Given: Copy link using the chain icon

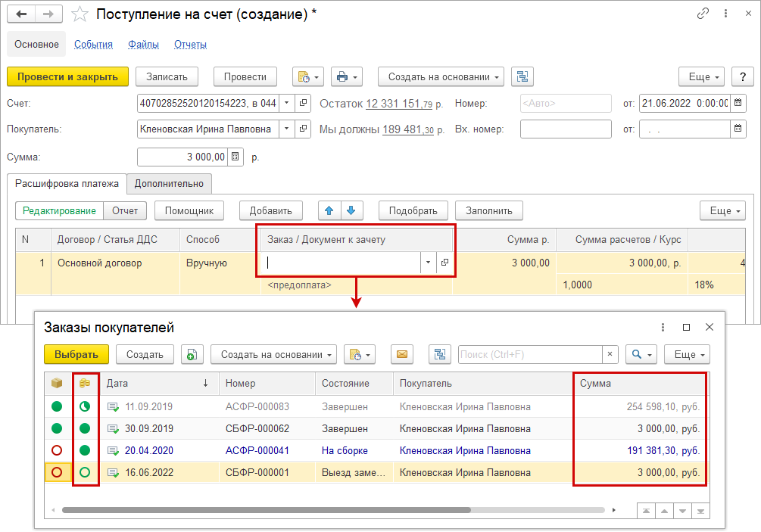Looking at the screenshot, I should click(703, 14).
